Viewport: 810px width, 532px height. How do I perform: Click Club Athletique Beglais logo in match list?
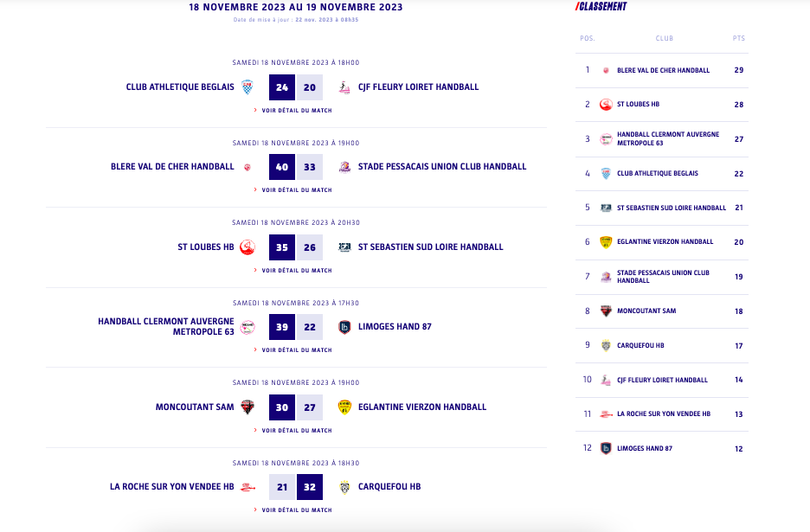247,87
